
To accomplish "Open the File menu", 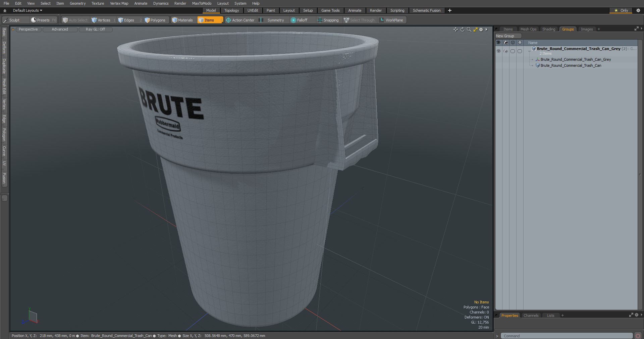I will point(6,3).
